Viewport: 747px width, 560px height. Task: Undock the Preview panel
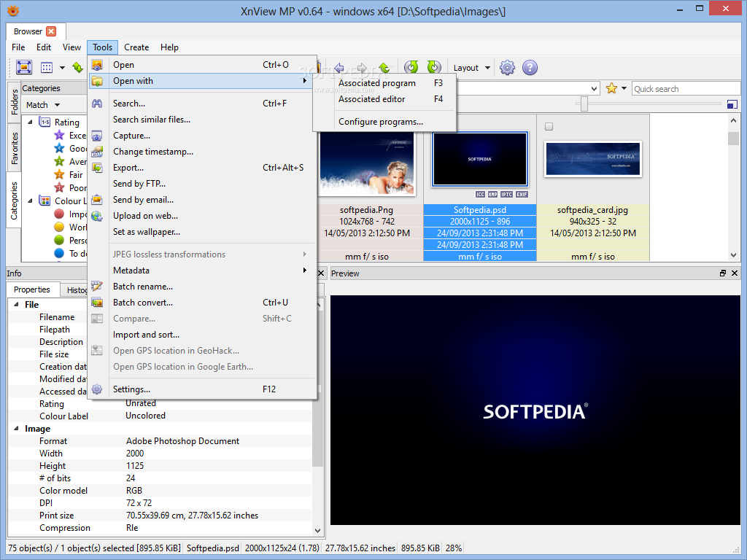[x=723, y=273]
